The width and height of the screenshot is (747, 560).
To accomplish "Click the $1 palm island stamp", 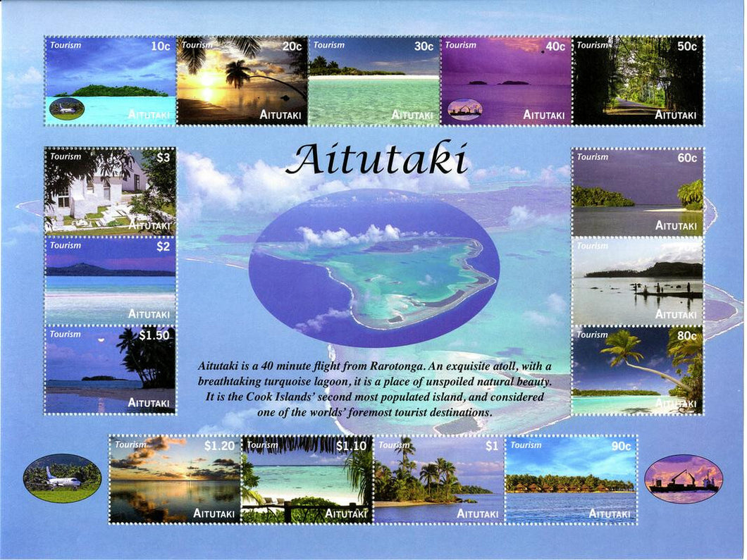I will pyautogui.click(x=438, y=480).
